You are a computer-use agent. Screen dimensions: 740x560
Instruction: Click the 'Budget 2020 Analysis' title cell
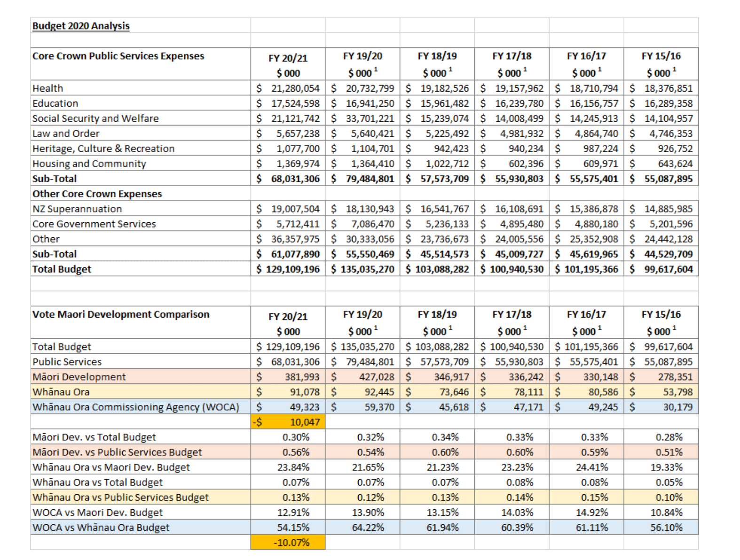[x=81, y=26]
